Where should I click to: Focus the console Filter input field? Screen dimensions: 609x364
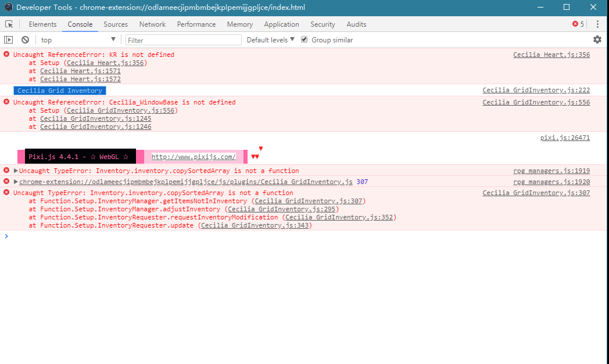[183, 40]
